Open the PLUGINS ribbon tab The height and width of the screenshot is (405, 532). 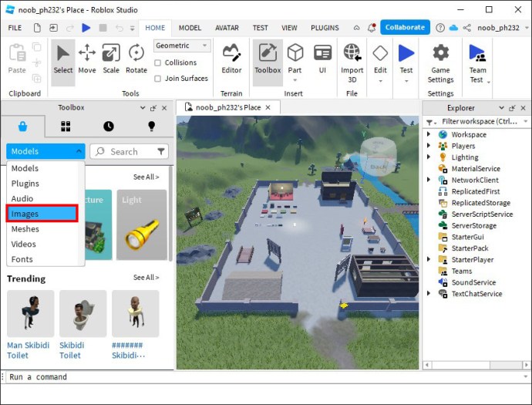(x=325, y=28)
